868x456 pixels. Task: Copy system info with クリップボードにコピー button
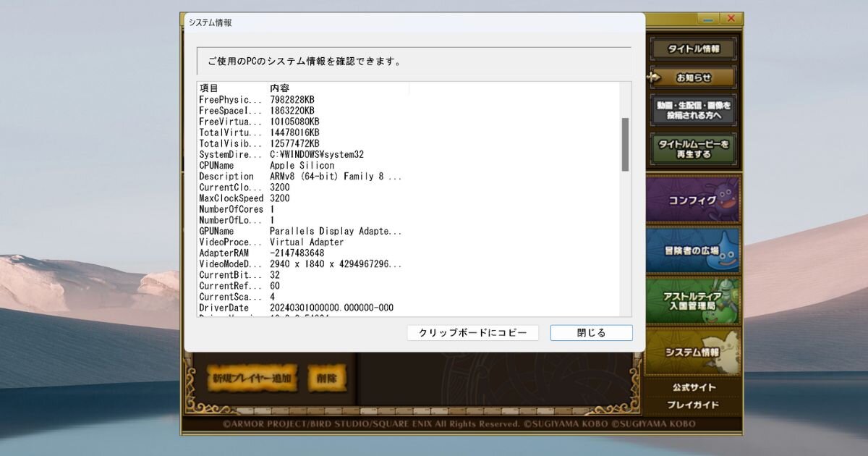click(472, 333)
